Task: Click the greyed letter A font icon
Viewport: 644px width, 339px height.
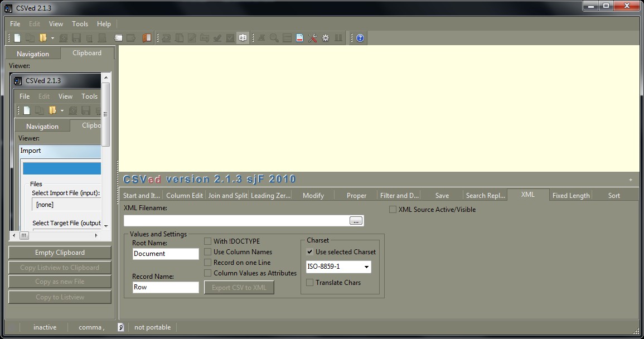Action: pos(261,38)
